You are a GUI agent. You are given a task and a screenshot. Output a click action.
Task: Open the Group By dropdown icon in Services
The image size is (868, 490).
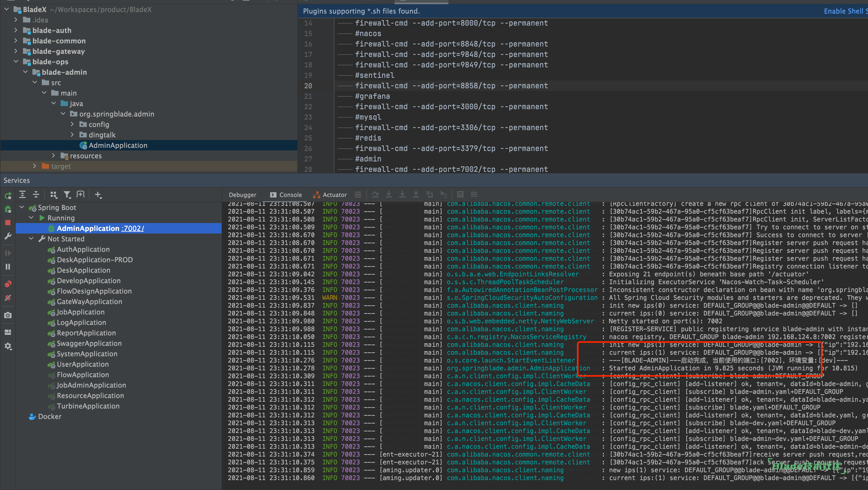point(53,195)
